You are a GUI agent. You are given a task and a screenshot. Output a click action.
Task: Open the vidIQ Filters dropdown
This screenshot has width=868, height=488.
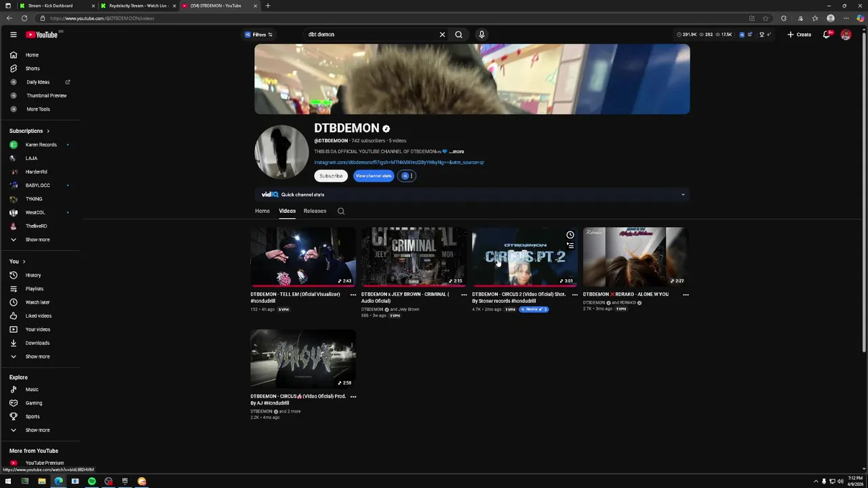tap(258, 35)
